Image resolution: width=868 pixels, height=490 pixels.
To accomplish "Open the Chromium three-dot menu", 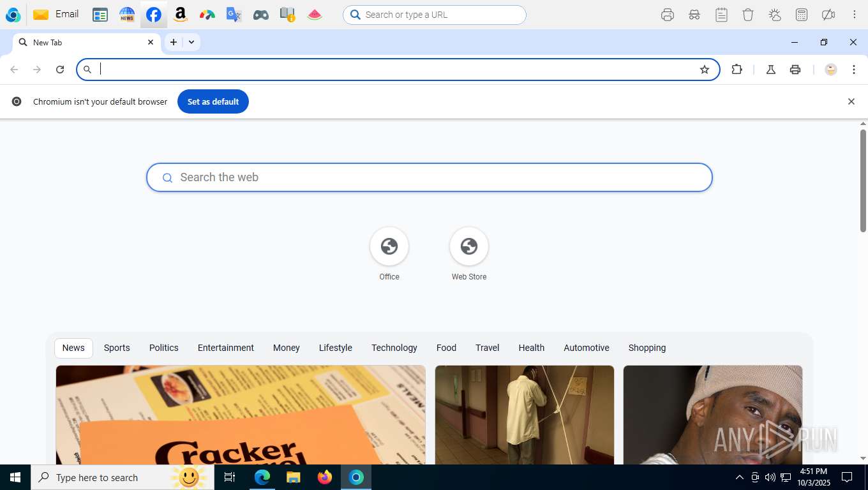I will 854,70.
